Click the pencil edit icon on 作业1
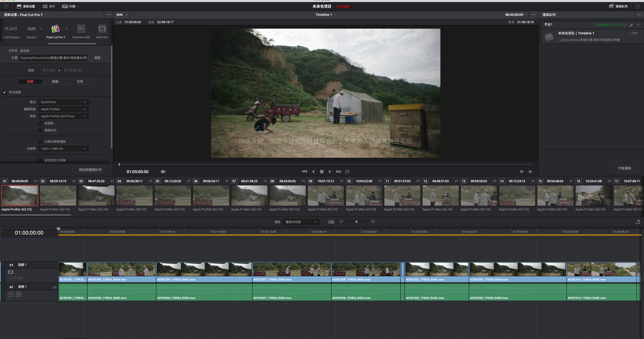 pyautogui.click(x=631, y=25)
